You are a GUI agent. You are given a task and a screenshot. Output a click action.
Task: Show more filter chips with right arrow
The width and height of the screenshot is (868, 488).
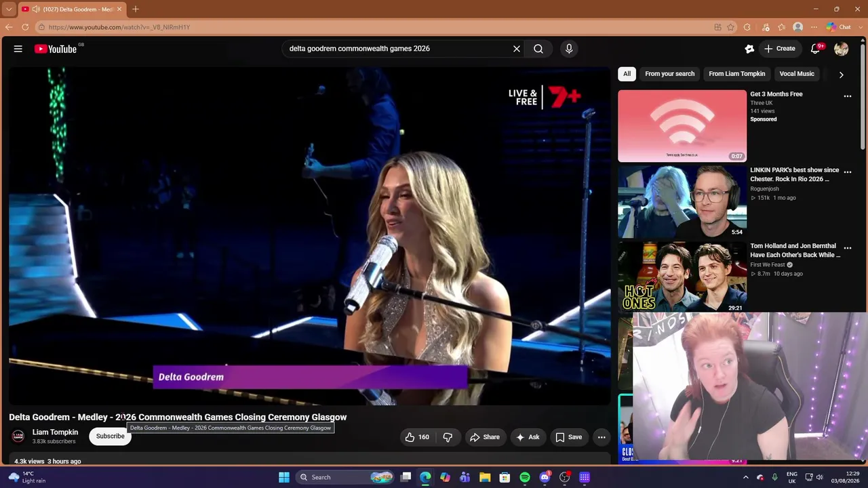(x=841, y=75)
